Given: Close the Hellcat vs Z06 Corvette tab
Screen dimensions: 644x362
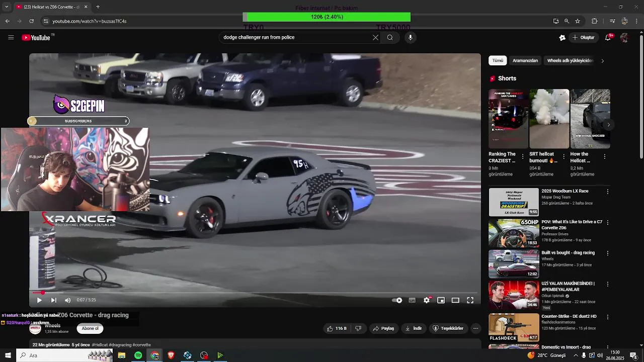Looking at the screenshot, I should point(86,7).
